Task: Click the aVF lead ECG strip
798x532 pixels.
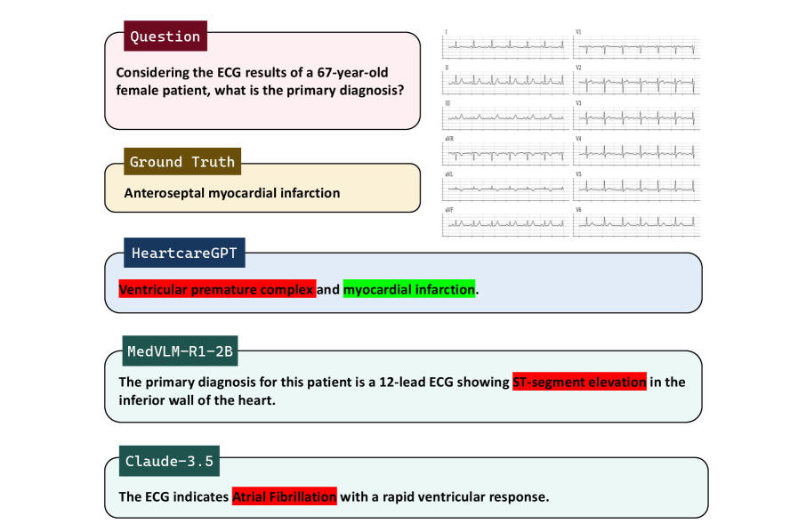Action: click(506, 222)
